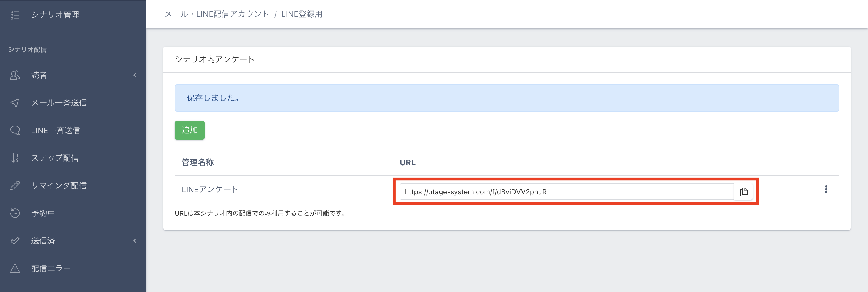This screenshot has width=868, height=292.
Task: Expand the 送信済 submenu chevron
Action: click(135, 241)
